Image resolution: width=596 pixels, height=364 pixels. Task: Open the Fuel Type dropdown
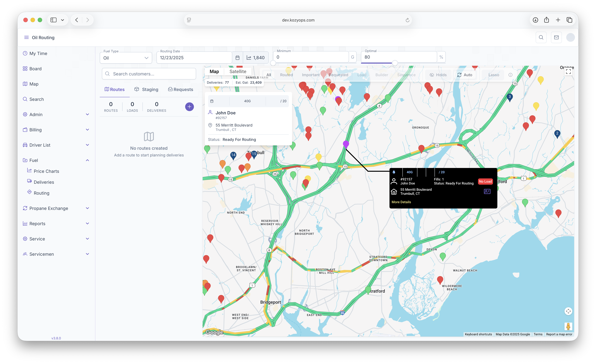tap(126, 58)
